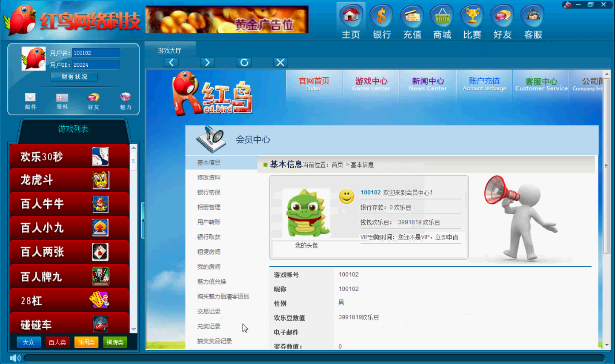615x364 pixels.
Task: Open 游戏中心 Game center in the site menu
Action: pos(371,84)
